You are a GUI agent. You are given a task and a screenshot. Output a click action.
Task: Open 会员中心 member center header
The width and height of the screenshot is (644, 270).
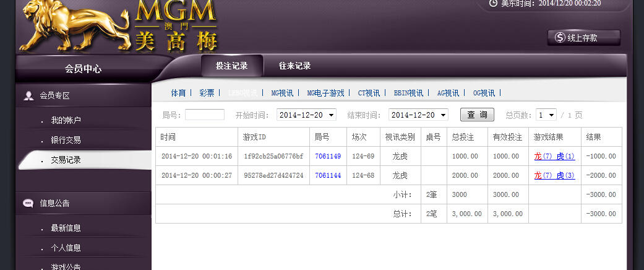(x=83, y=69)
